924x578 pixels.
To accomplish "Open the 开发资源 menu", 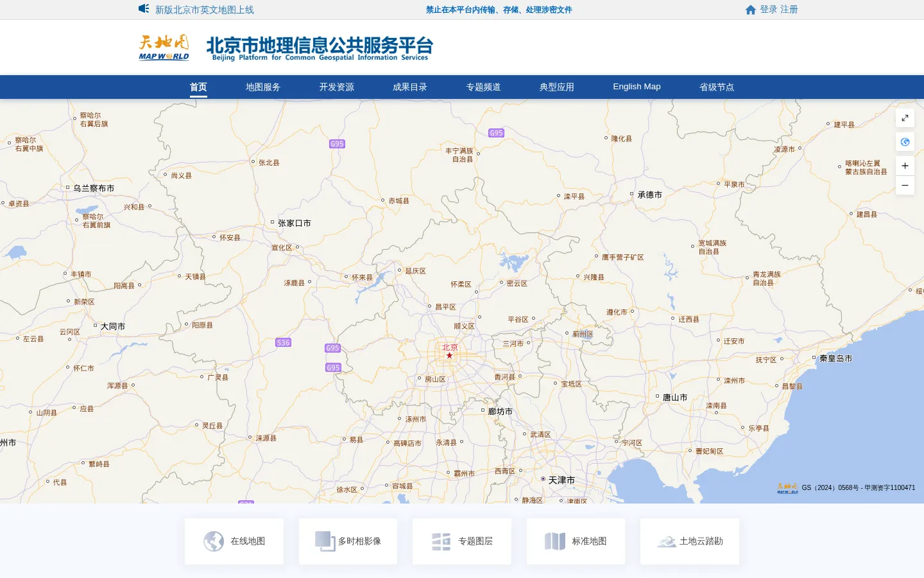I will pos(337,87).
